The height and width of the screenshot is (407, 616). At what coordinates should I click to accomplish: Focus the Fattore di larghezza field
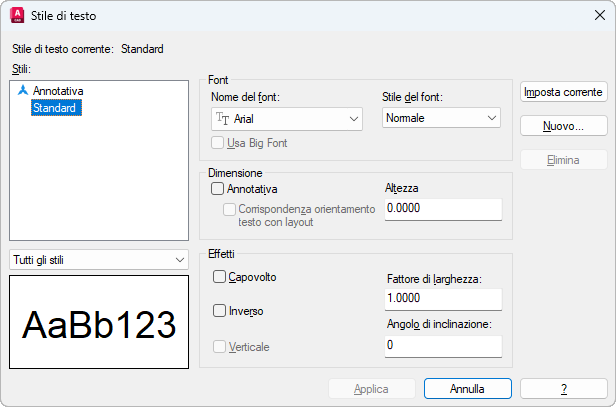(x=442, y=298)
